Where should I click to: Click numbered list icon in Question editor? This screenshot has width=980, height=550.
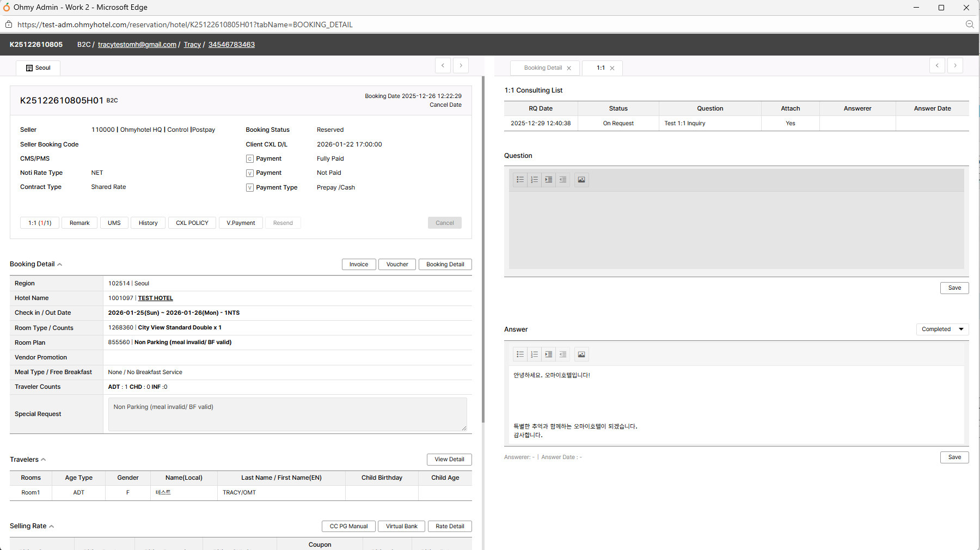pos(535,180)
